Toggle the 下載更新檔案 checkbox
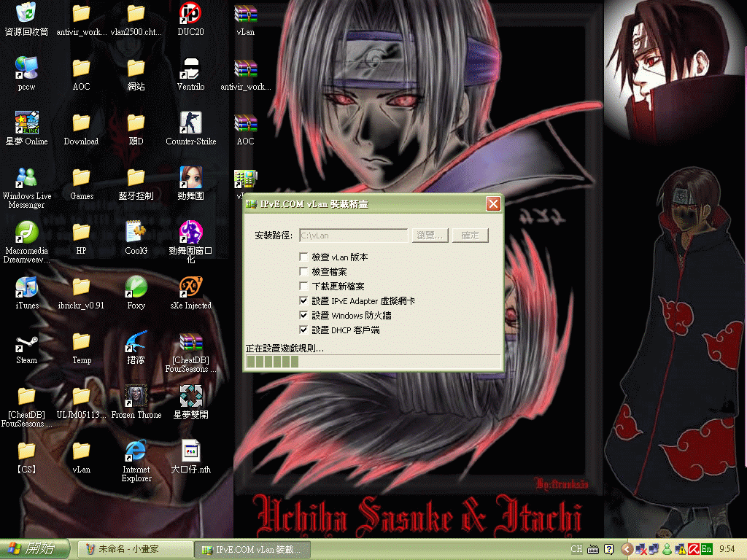 pos(304,287)
